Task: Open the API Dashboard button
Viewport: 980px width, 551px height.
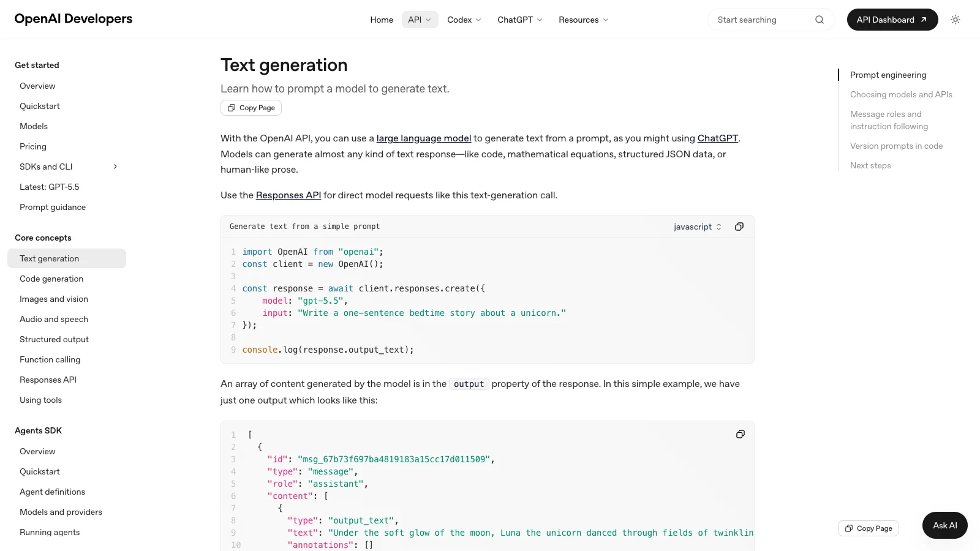Action: click(x=892, y=20)
